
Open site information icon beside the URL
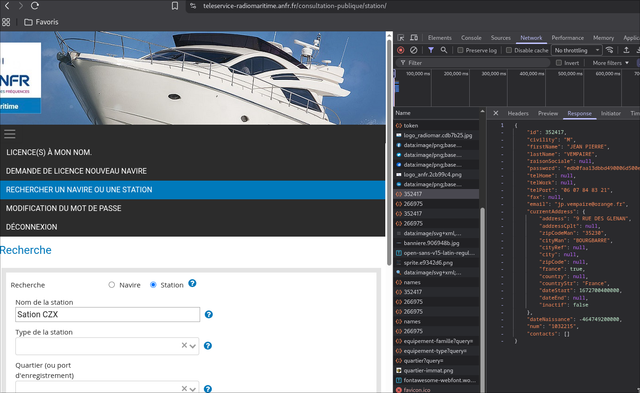click(x=193, y=6)
